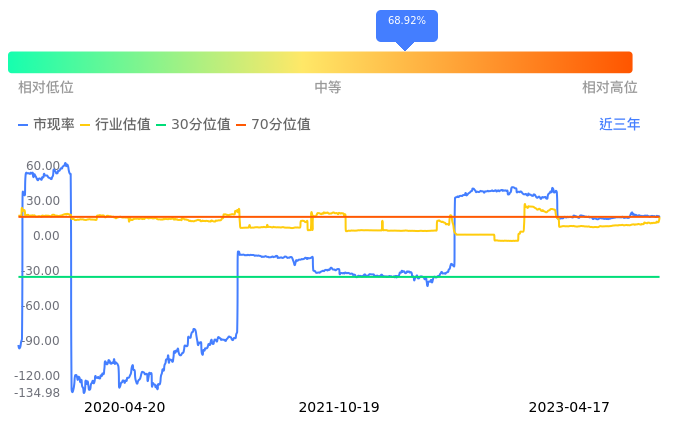This screenshot has width=686, height=442.
Task: Click the blue 市现率 legend line marker
Action: click(24, 125)
